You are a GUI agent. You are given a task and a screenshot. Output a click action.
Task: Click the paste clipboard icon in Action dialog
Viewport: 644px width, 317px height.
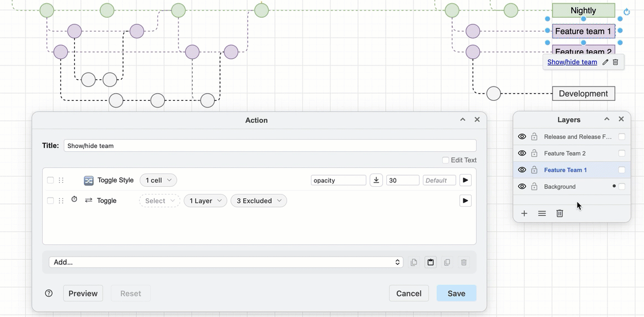[431, 262]
